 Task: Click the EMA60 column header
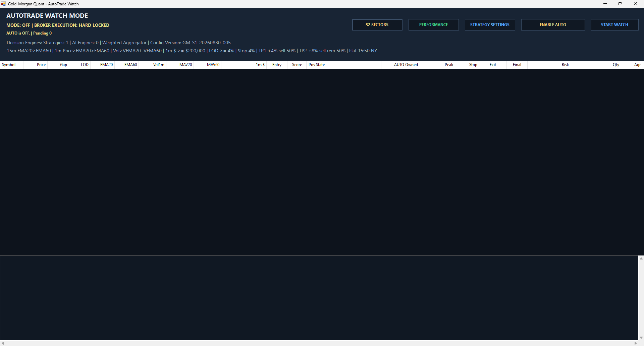(127, 65)
